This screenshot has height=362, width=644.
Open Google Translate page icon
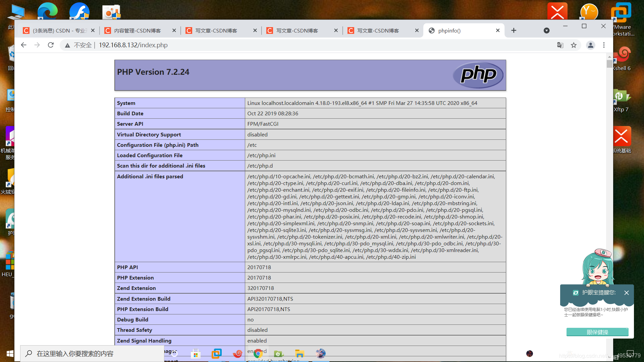point(560,45)
